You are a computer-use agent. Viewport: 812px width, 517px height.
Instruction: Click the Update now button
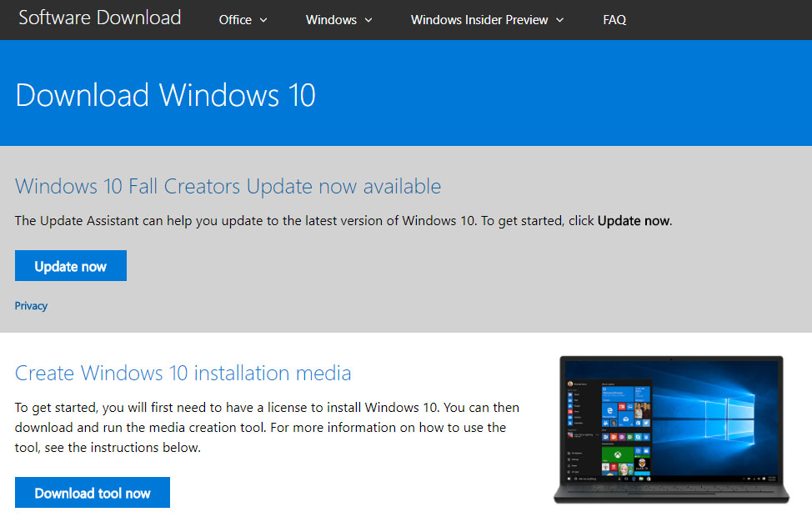coord(70,266)
